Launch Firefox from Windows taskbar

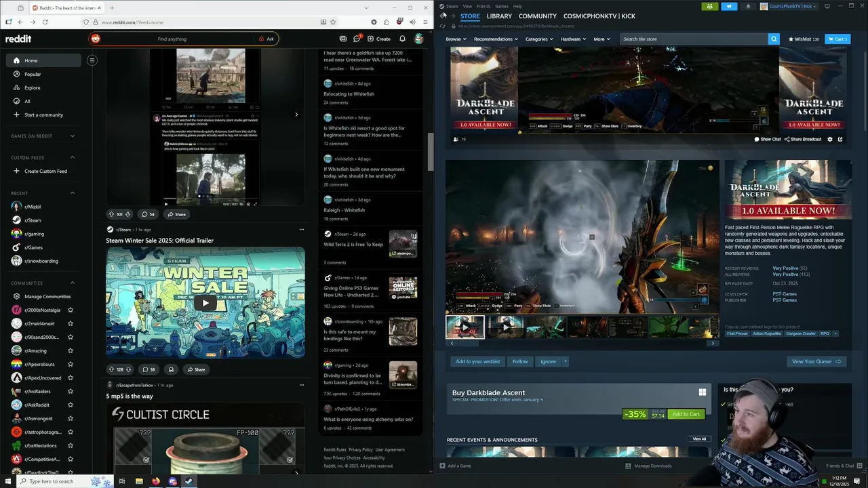pyautogui.click(x=156, y=481)
